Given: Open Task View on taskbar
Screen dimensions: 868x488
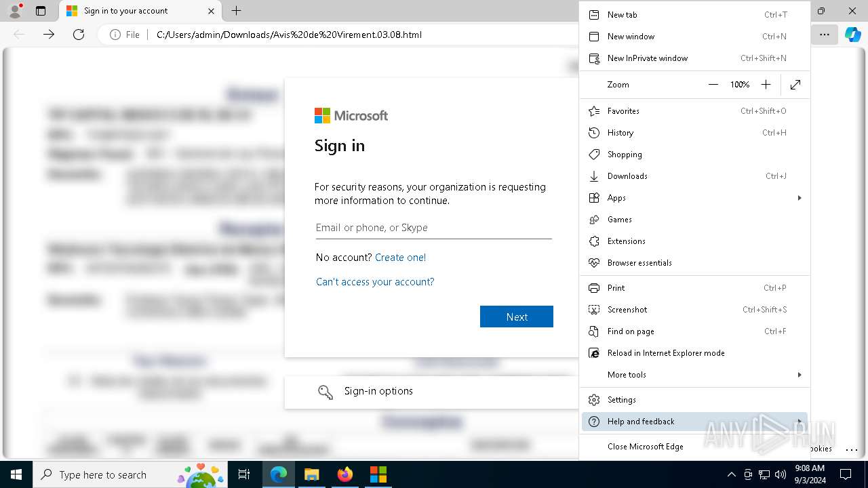Looking at the screenshot, I should click(x=244, y=474).
